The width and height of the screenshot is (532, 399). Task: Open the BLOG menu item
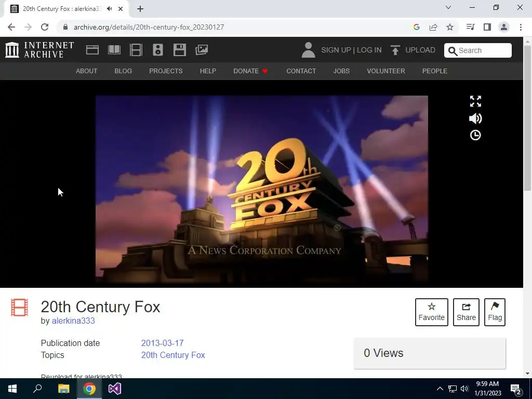pos(123,71)
